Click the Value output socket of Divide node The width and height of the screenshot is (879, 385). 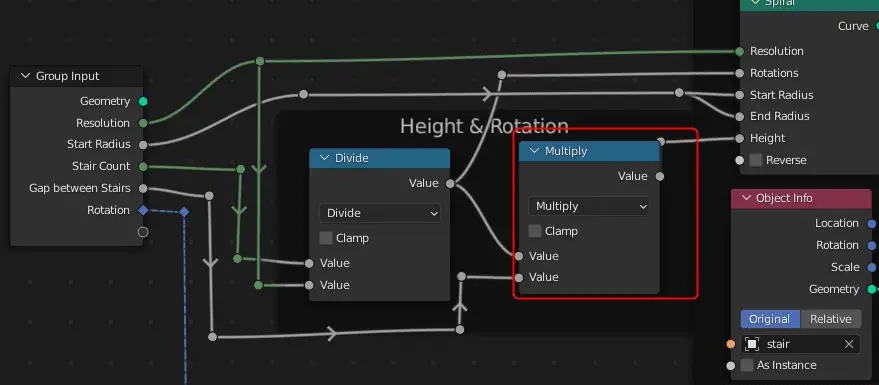450,183
